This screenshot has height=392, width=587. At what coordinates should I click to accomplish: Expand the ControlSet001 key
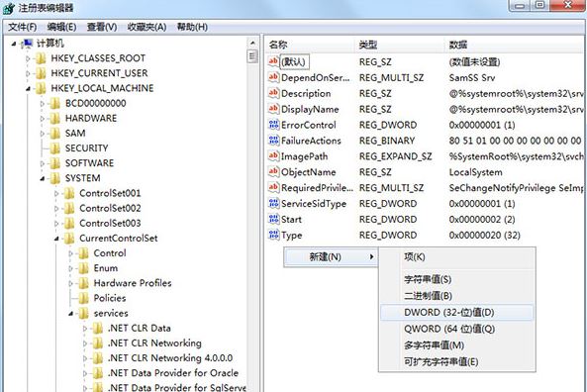[x=56, y=194]
